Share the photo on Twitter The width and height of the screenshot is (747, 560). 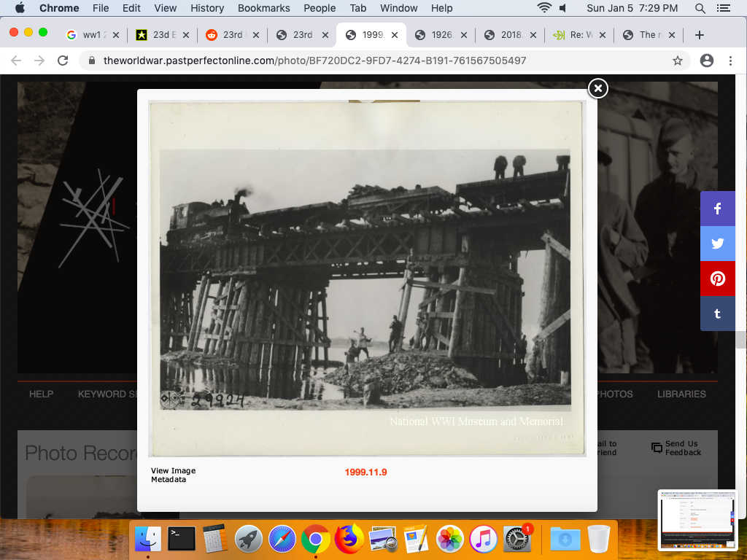(x=718, y=244)
